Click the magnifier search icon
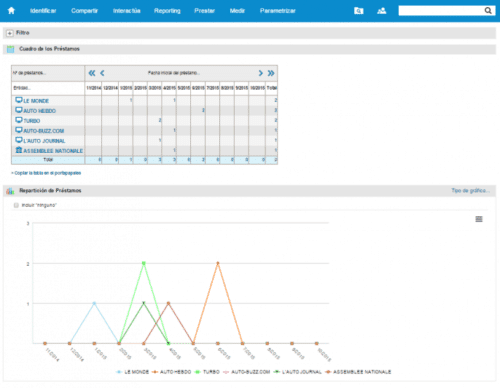Screen dimensions: 500x388 [488, 11]
